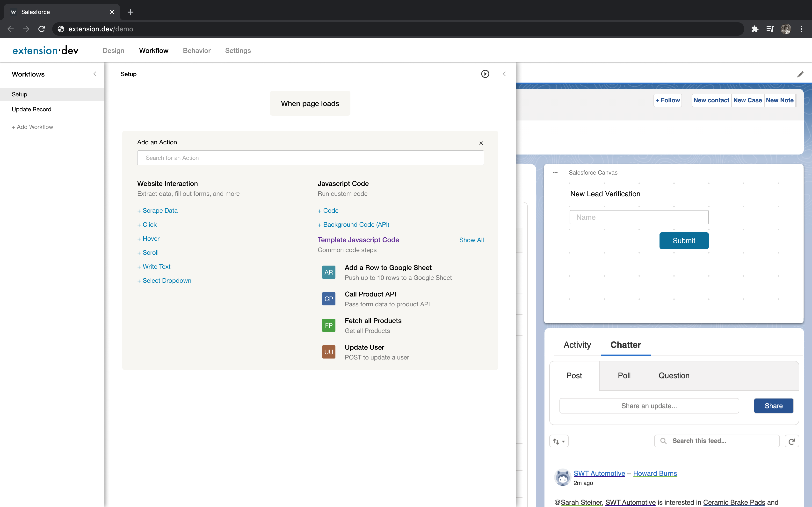Run the workflow using the play icon
This screenshot has height=507, width=812.
(485, 74)
